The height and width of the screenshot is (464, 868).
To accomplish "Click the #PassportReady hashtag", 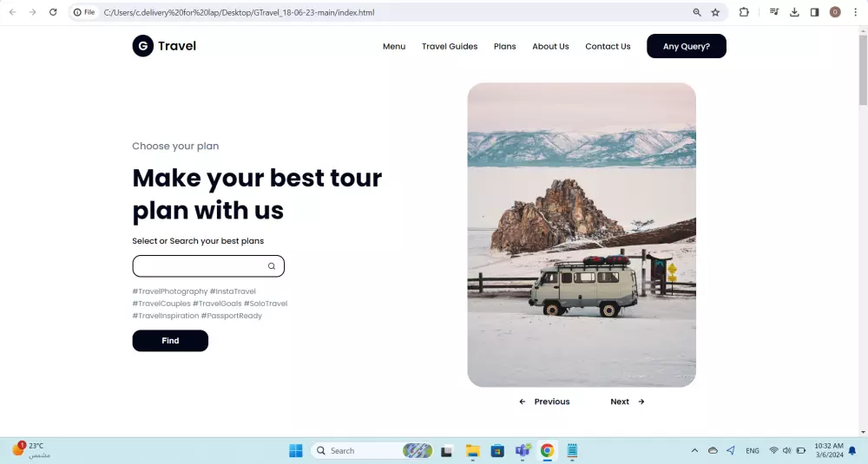I will tap(232, 315).
